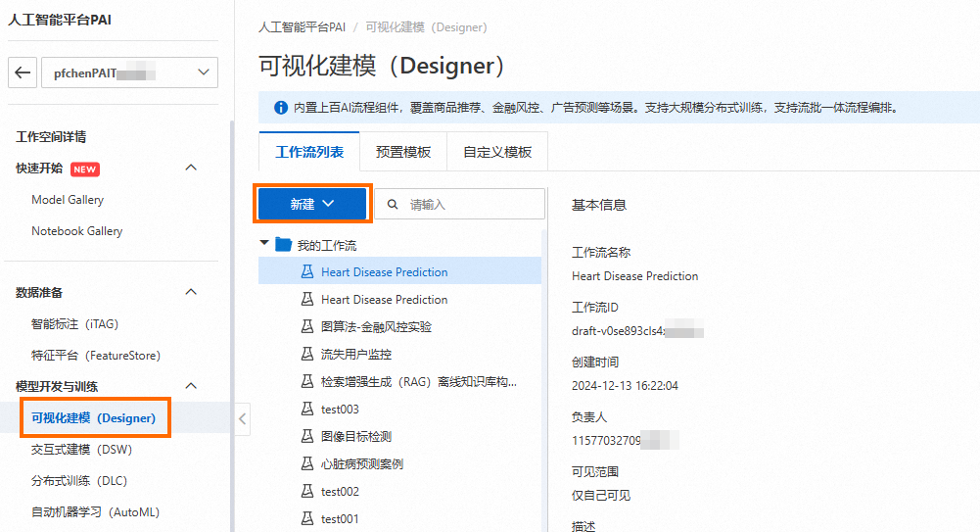This screenshot has height=532, width=980.
Task: Collapse the 数据准备 section
Action: click(x=191, y=292)
